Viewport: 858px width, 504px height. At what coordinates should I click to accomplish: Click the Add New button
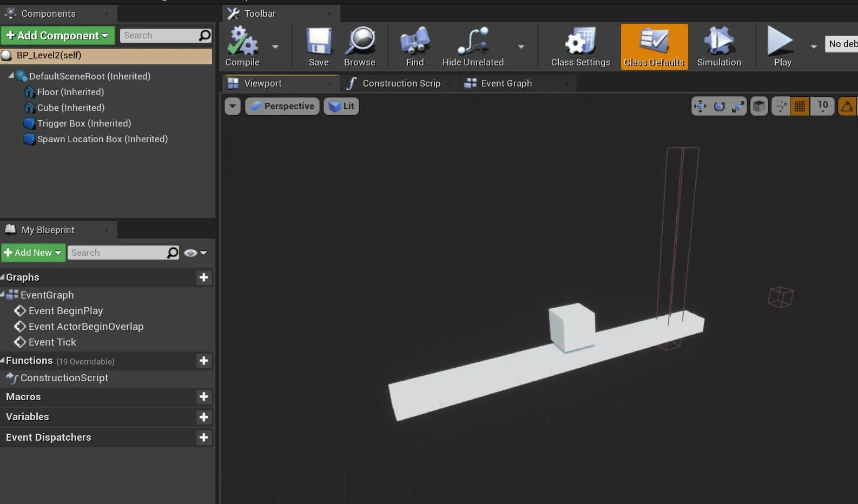click(33, 253)
